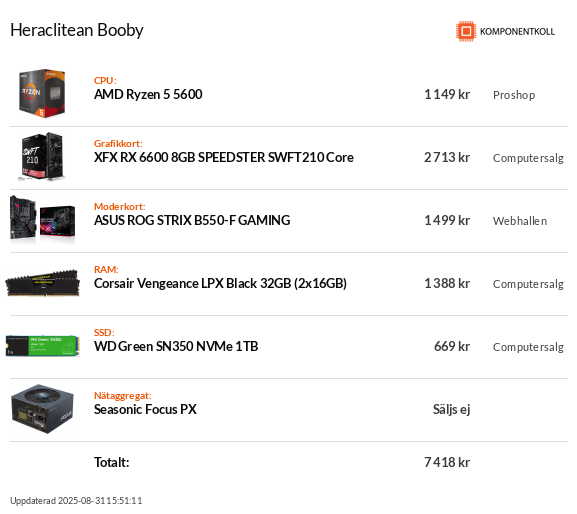Click the Seasonic power supply image
Image resolution: width=577 pixels, height=514 pixels.
coord(42,409)
